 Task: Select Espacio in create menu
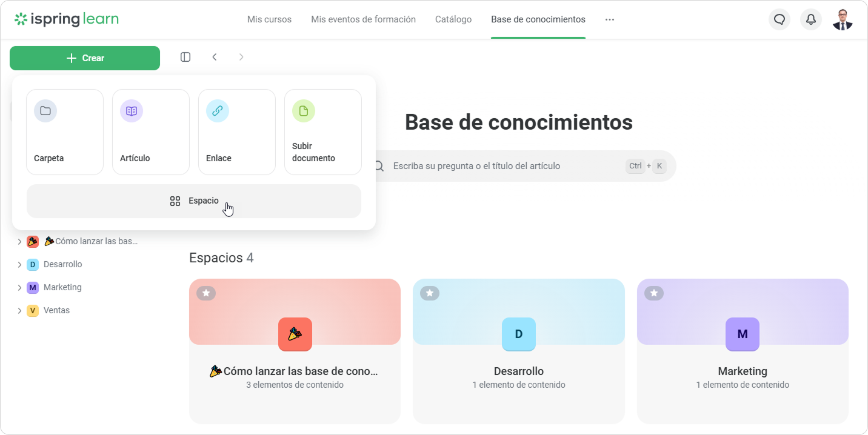[194, 201]
